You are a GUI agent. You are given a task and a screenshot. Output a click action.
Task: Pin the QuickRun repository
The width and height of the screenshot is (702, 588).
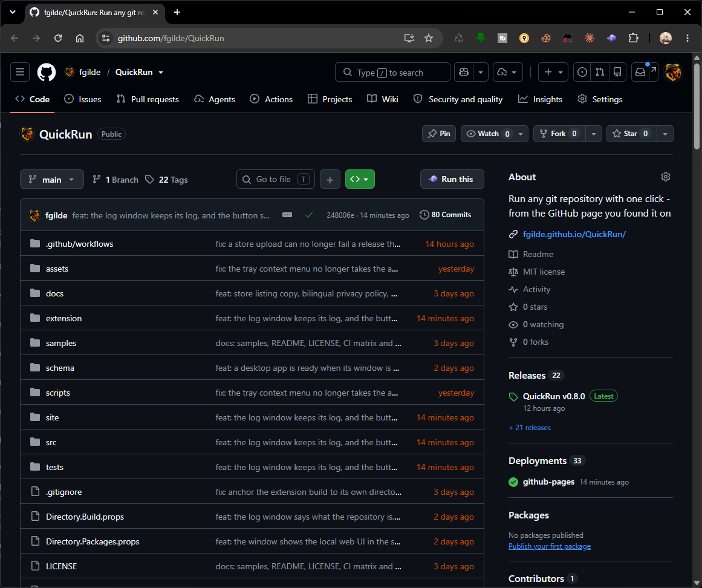click(x=439, y=134)
